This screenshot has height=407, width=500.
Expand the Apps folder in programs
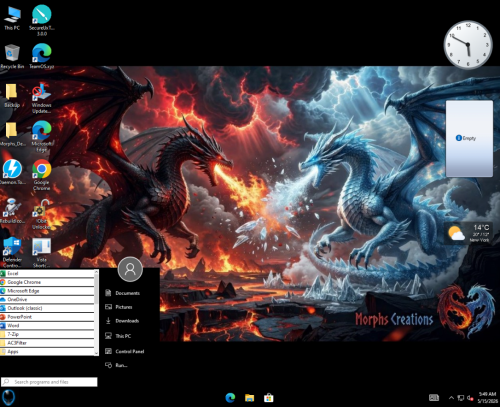pyautogui.click(x=47, y=351)
